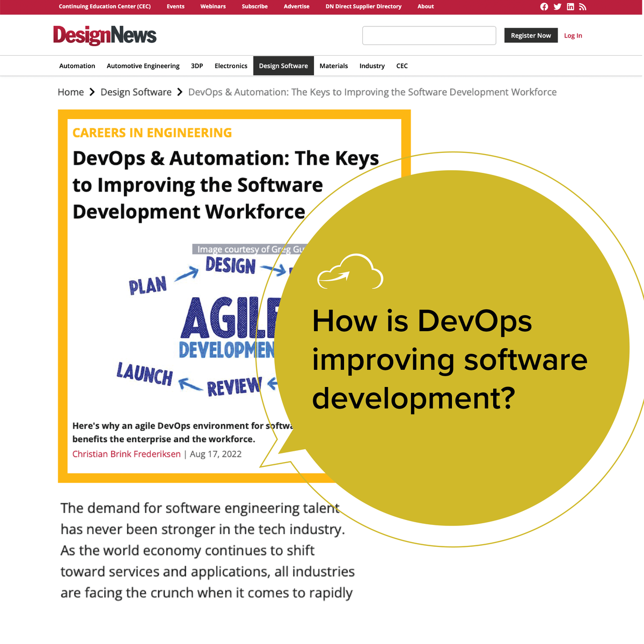Go to Design Software breadcrumb link
This screenshot has height=644, width=644.
click(136, 92)
